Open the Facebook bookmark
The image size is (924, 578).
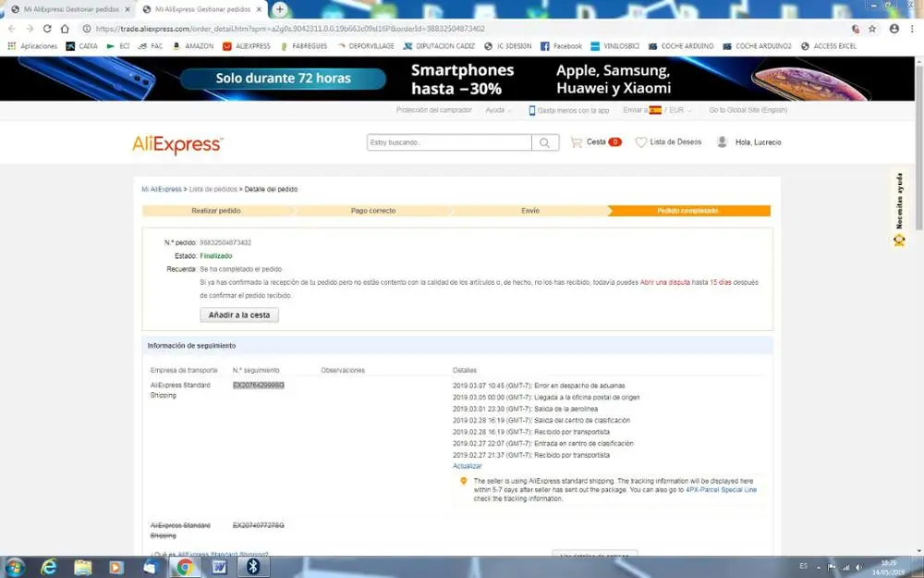tap(561, 46)
